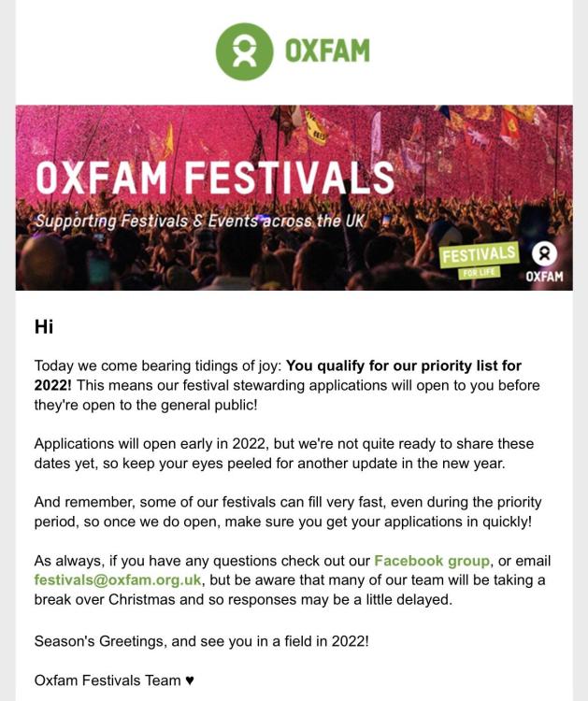
Task: Click the festivals@oxfam.org.uk email link
Action: (x=118, y=579)
